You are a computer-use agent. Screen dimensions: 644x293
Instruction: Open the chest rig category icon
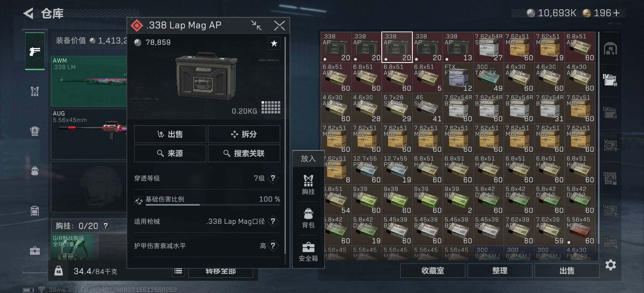click(x=35, y=91)
